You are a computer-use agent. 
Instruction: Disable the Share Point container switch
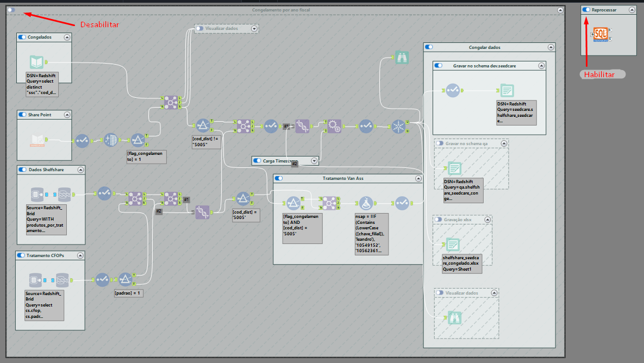(x=23, y=115)
